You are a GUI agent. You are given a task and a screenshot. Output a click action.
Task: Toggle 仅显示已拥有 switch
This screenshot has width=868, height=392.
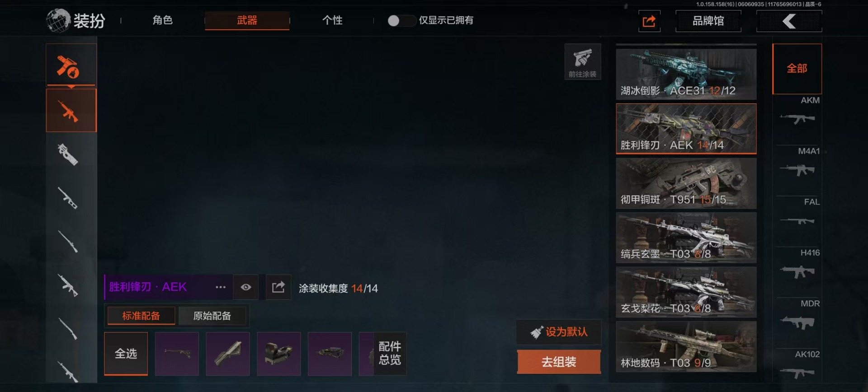(401, 20)
